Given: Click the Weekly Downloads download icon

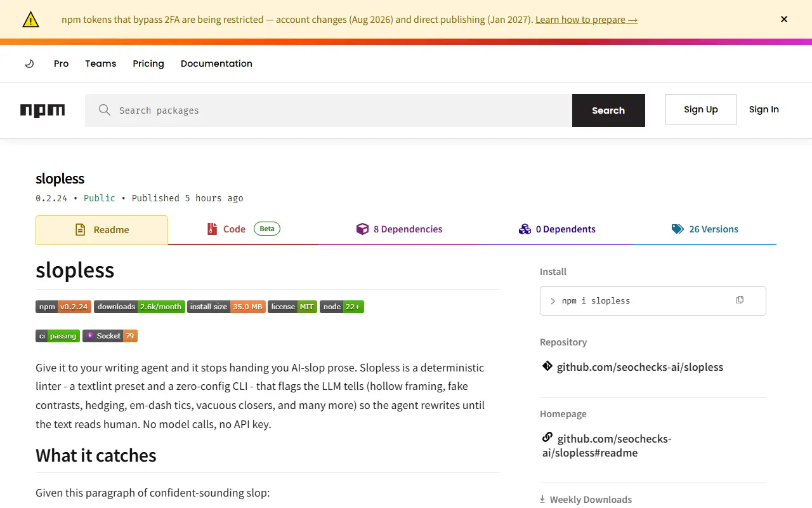Looking at the screenshot, I should pos(542,499).
